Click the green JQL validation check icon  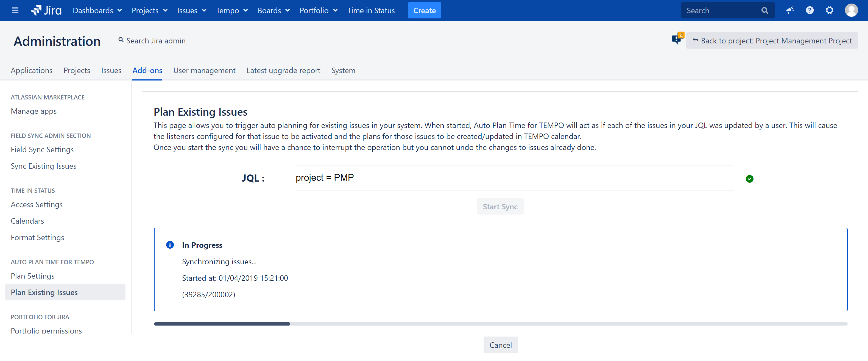coord(749,179)
